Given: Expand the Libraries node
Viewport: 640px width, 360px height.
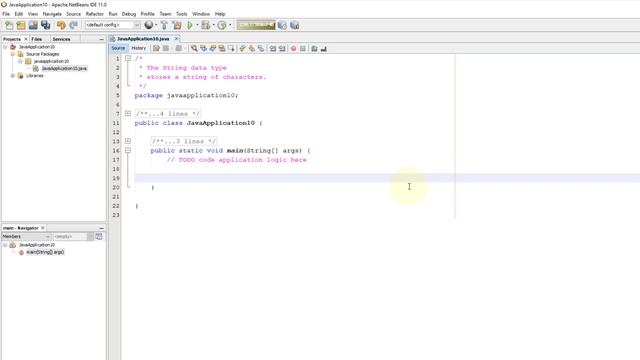Looking at the screenshot, I should (13, 76).
